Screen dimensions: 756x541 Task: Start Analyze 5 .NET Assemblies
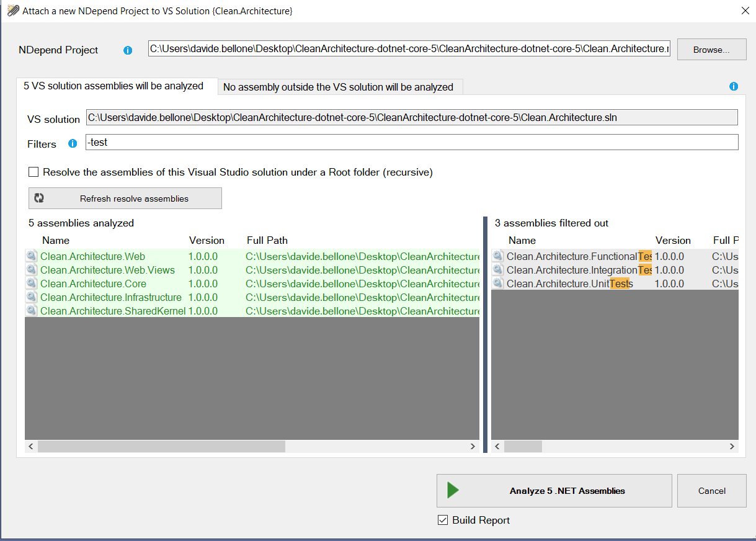554,491
